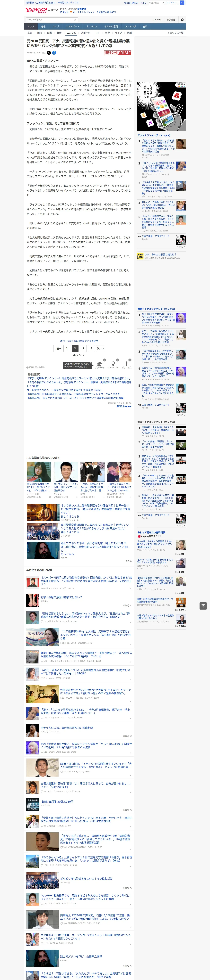Viewport: 210px width, 980px height.
Task: Open the トピックス一覧 link
Action: point(175,33)
